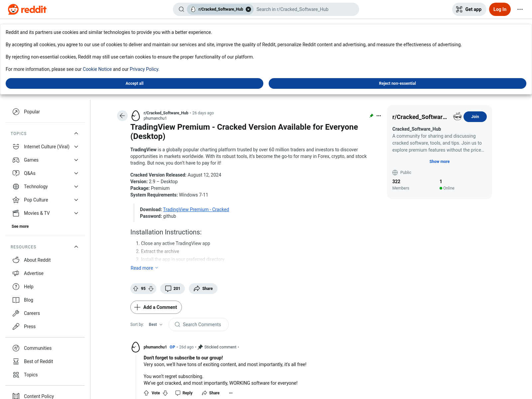Screen dimensions: 532x399
Task: Upvote the post
Action: coord(136,289)
